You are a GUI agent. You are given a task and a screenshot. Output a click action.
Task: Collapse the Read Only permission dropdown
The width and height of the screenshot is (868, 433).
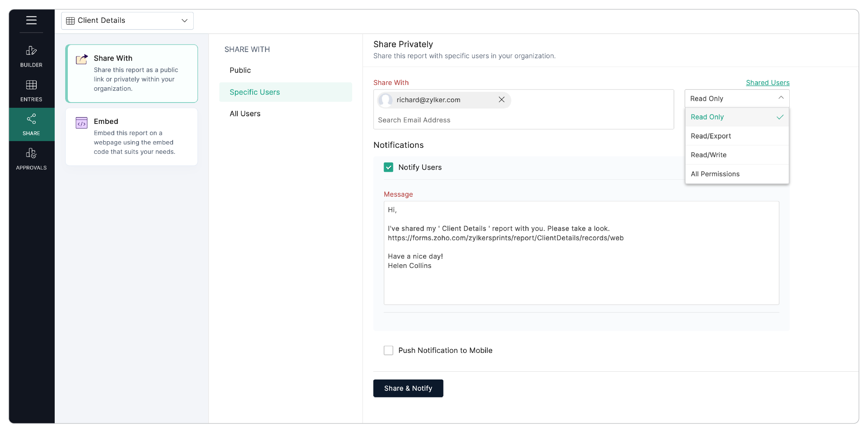[x=737, y=98]
